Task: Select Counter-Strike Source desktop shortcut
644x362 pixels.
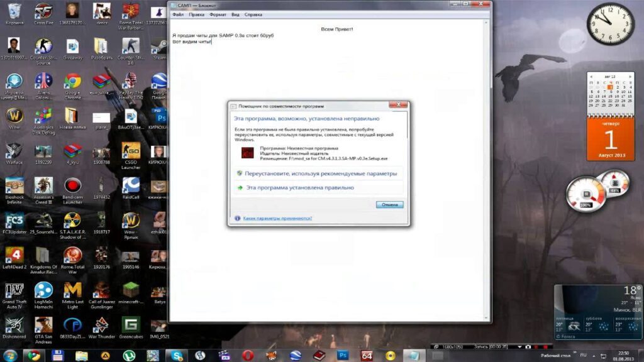Action: [43, 52]
